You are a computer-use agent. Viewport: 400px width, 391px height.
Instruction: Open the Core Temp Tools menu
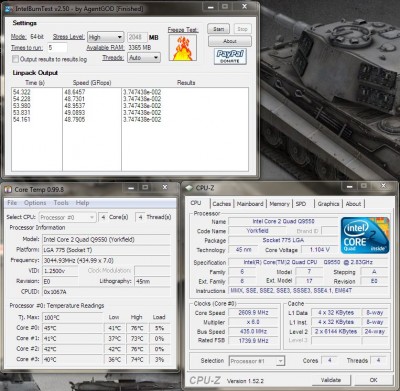point(61,203)
